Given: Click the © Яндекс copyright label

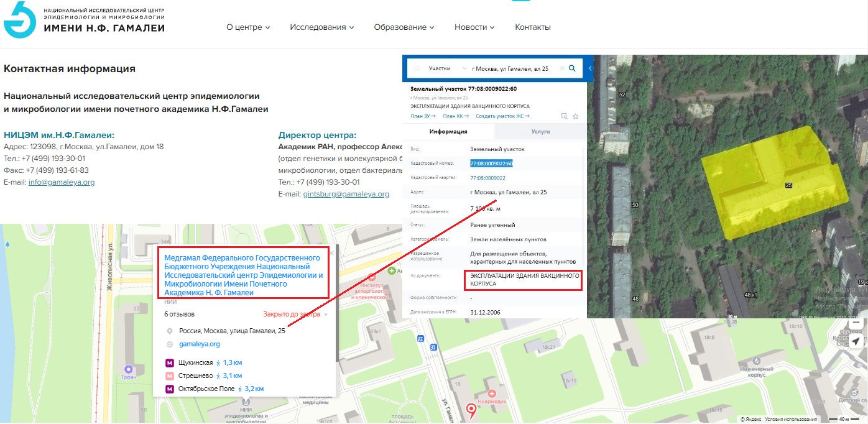Looking at the screenshot, I should pyautogui.click(x=750, y=419).
